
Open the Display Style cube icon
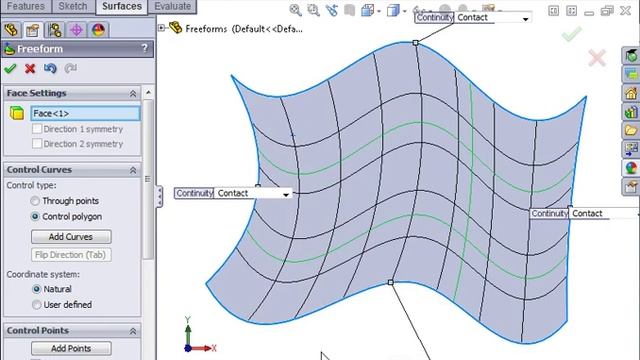[393, 10]
